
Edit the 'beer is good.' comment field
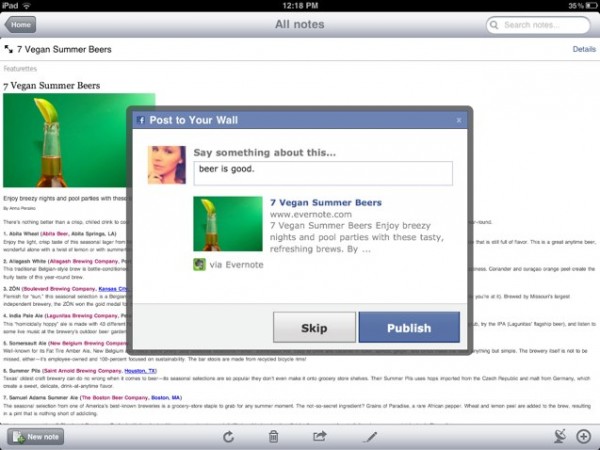pos(323,173)
